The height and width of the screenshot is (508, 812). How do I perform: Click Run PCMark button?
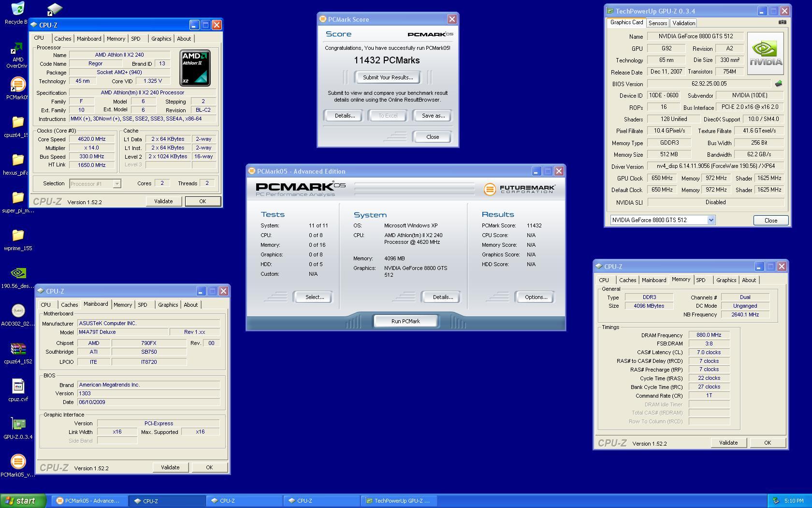(x=406, y=321)
